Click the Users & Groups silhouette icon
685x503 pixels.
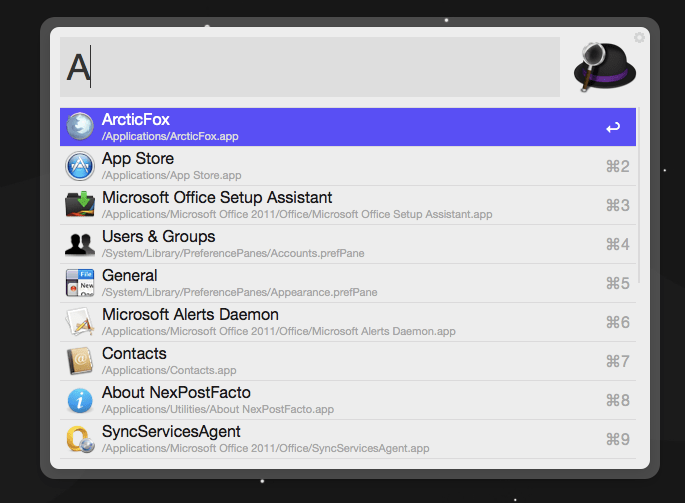[x=80, y=244]
